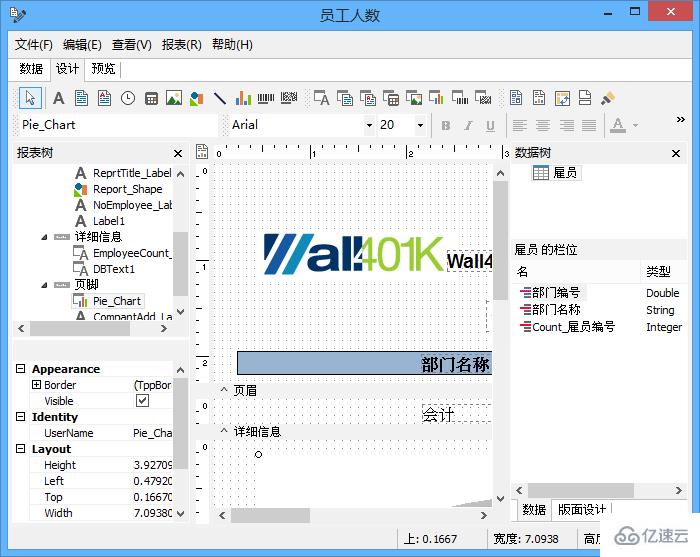Collapse the 详细信息 band tree node
Image resolution: width=700 pixels, height=557 pixels.
(x=44, y=237)
